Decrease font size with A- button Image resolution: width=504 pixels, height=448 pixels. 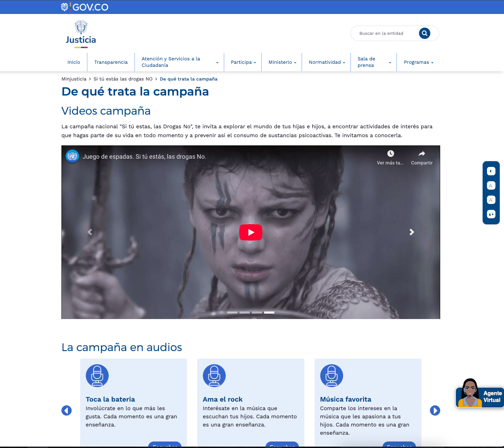pos(491,186)
